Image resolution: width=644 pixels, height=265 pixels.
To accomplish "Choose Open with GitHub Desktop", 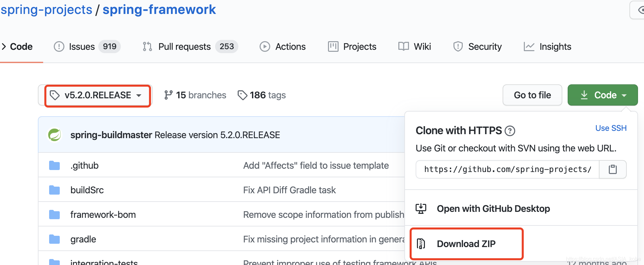I will click(493, 209).
